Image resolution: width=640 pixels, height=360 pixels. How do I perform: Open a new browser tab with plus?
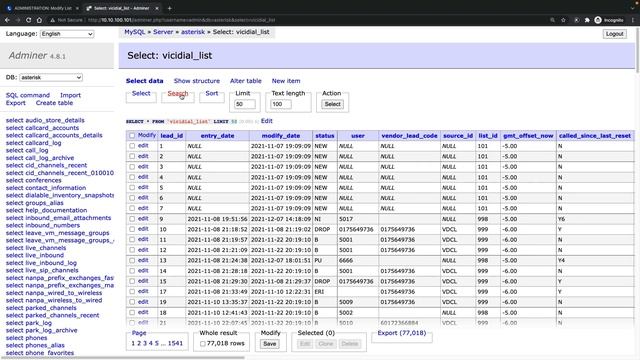169,8
